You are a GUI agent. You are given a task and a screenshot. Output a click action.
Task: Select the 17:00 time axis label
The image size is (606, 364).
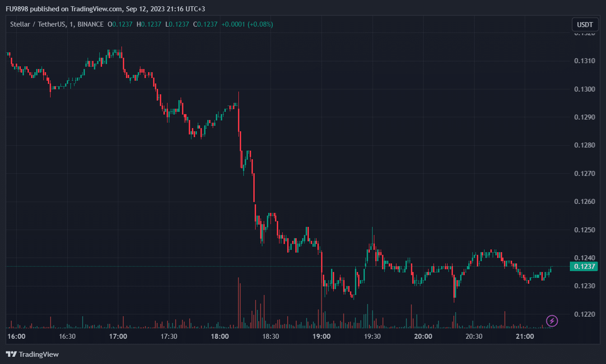tap(118, 336)
